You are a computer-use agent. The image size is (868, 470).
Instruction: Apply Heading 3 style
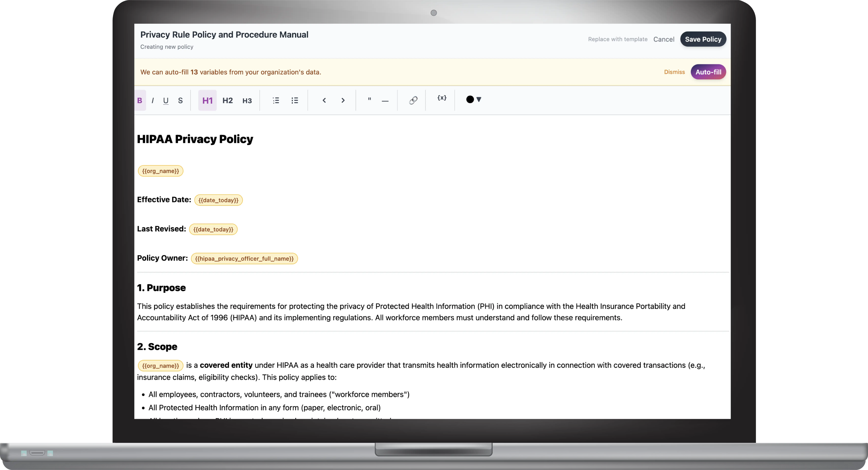(247, 100)
